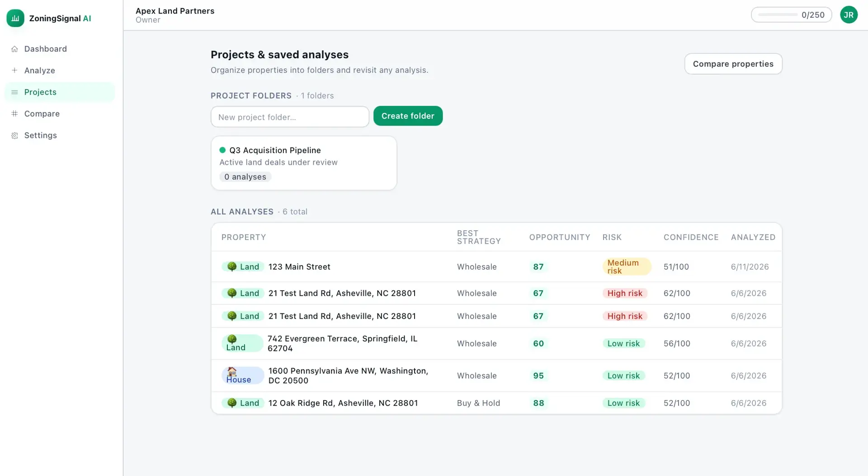Viewport: 868px width, 476px height.
Task: Click opportunity score 95
Action: click(x=538, y=376)
